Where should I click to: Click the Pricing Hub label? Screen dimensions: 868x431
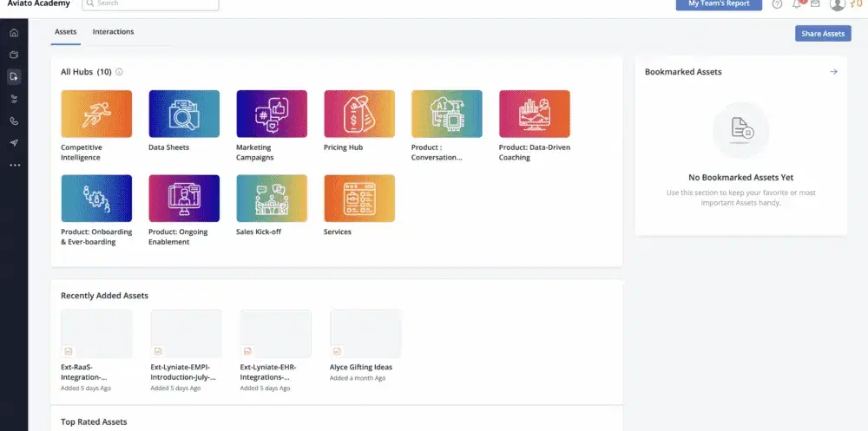click(343, 147)
